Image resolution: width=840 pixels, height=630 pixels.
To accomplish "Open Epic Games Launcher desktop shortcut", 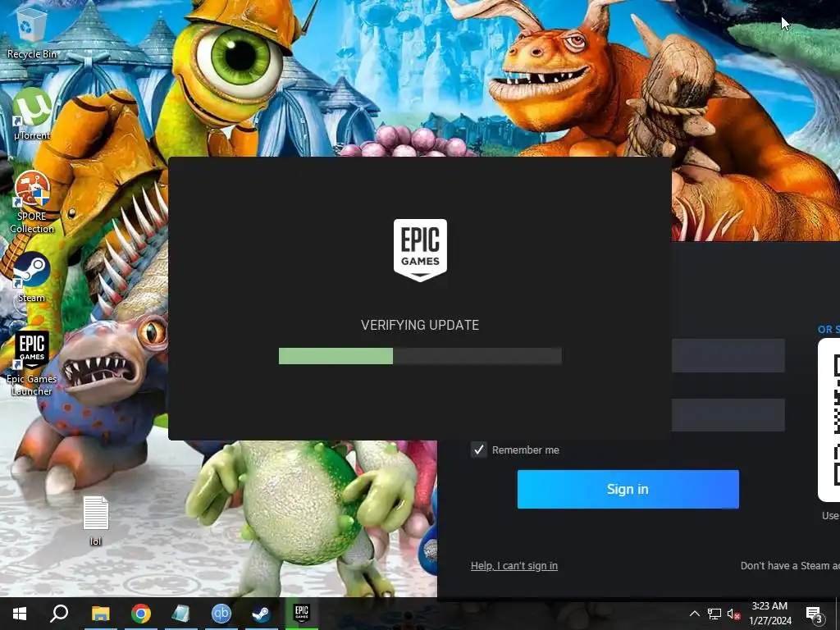I will tap(32, 363).
